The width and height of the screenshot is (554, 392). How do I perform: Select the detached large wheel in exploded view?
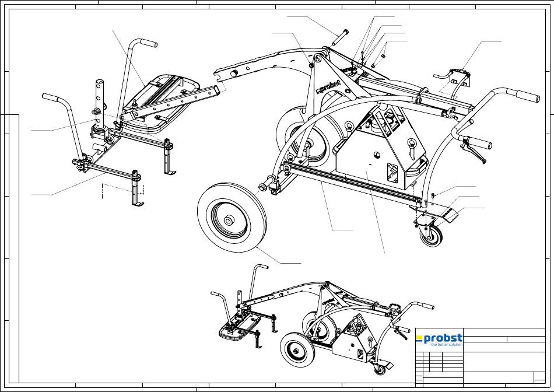232,218
